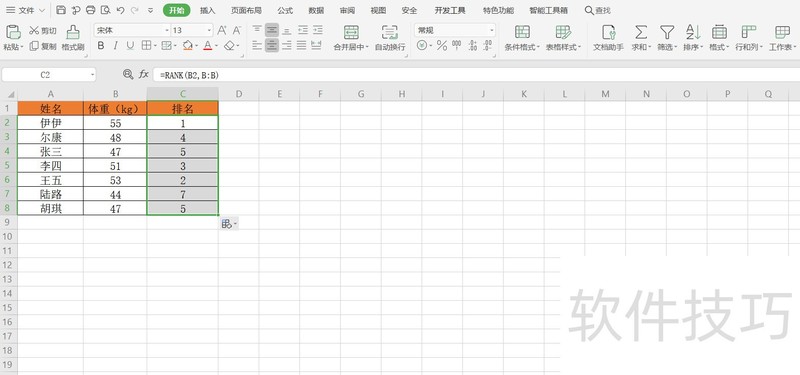Viewport: 800px width, 375px height.
Task: Click the Search (查找) button
Action: pyautogui.click(x=597, y=10)
